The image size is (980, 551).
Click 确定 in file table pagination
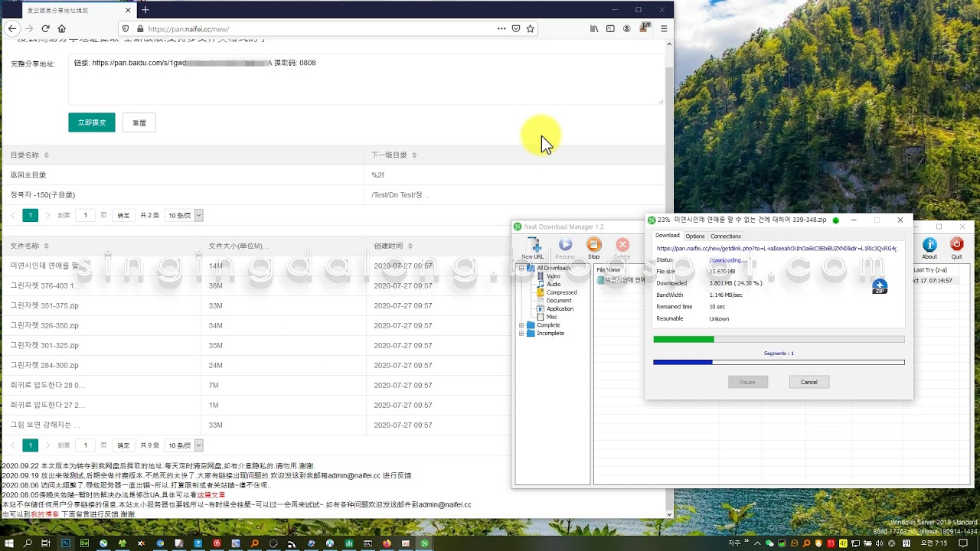coord(123,445)
